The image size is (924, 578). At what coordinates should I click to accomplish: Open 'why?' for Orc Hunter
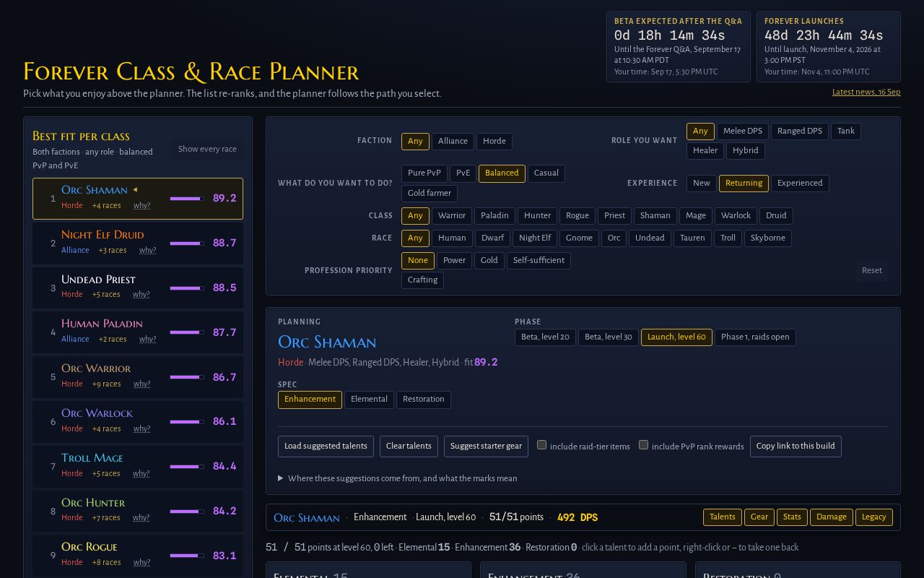(141, 518)
